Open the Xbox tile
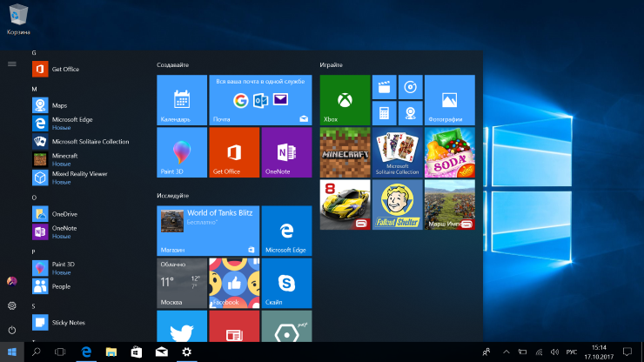The image size is (644, 362). 345,99
